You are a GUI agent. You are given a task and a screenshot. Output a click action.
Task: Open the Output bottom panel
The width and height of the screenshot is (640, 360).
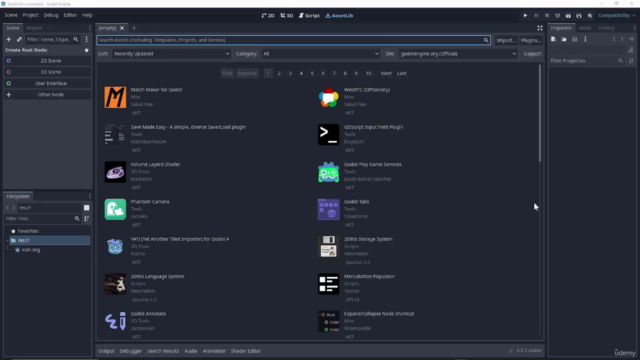106,351
